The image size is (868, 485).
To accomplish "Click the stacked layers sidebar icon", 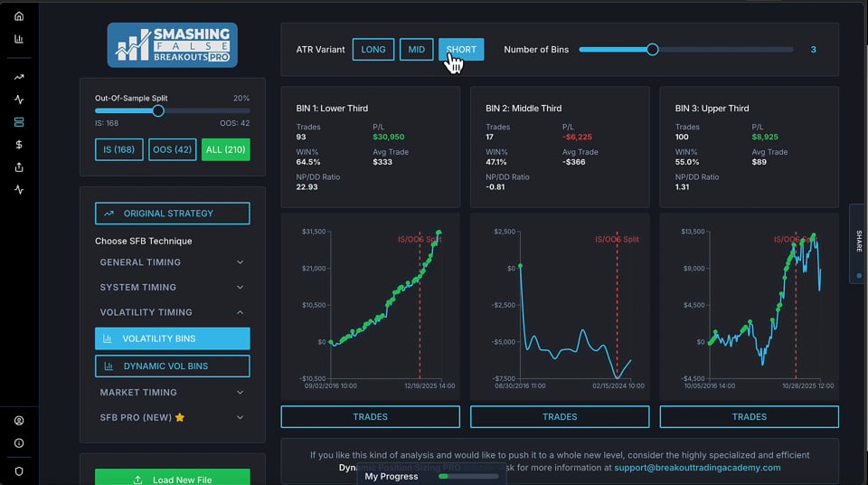I will click(19, 122).
